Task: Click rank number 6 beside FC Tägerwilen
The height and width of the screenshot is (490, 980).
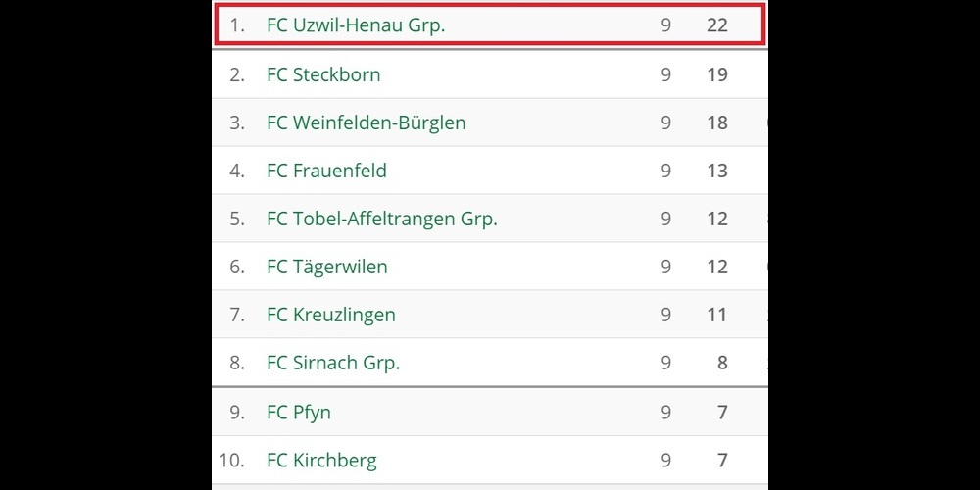Action: click(236, 267)
